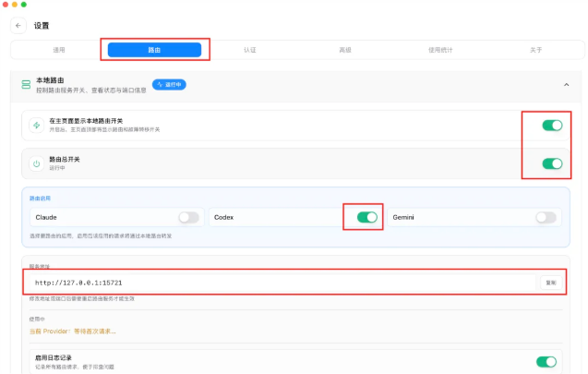Click the 当前 Provider: 等待首次请求... status text
Screen dimensions: 588x374
click(x=73, y=332)
